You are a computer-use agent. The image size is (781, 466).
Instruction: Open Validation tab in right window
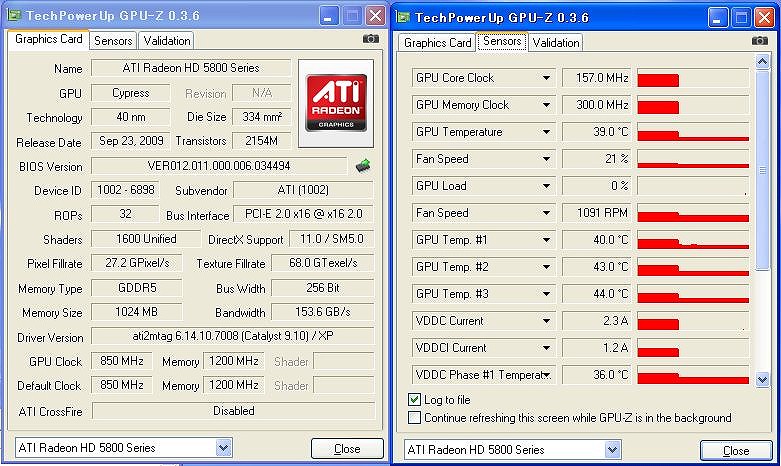[555, 43]
